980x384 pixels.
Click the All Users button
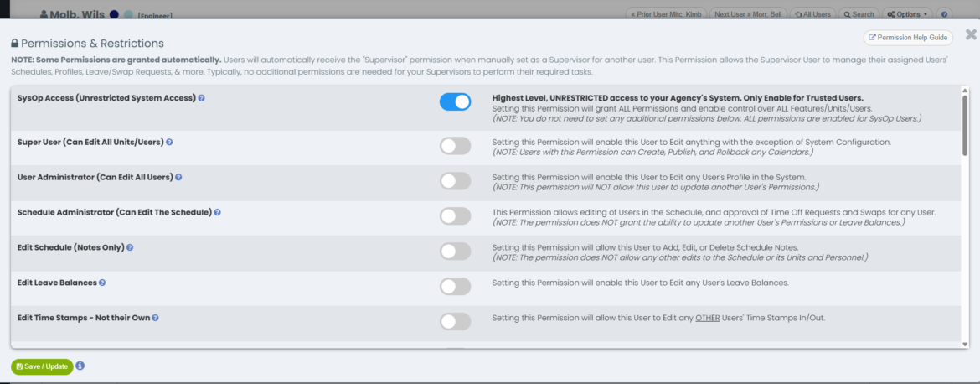click(x=812, y=13)
